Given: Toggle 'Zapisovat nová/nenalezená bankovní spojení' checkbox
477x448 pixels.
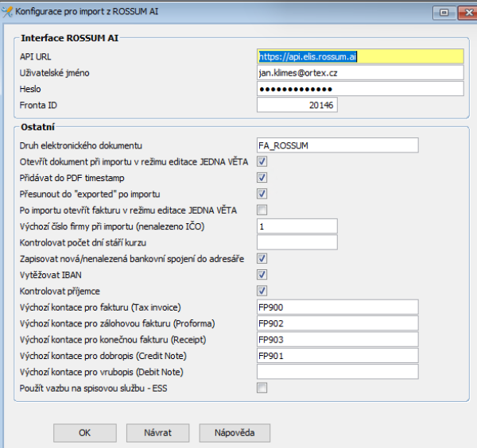Looking at the screenshot, I should (x=262, y=258).
